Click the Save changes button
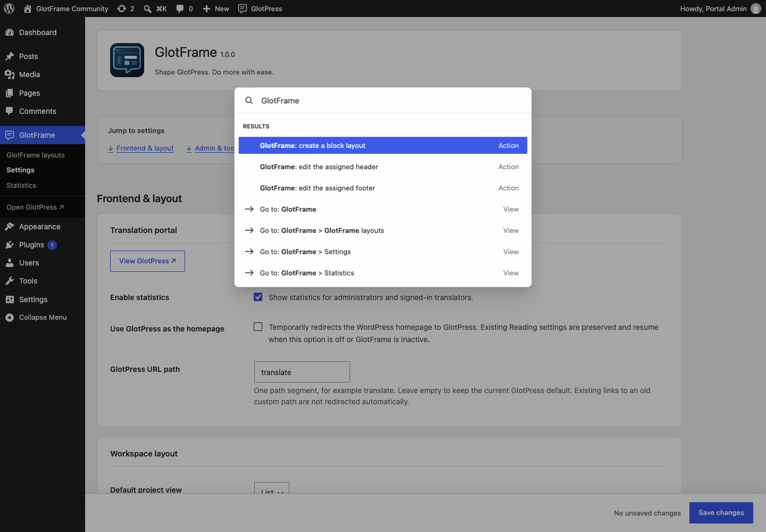The width and height of the screenshot is (766, 532). point(721,513)
